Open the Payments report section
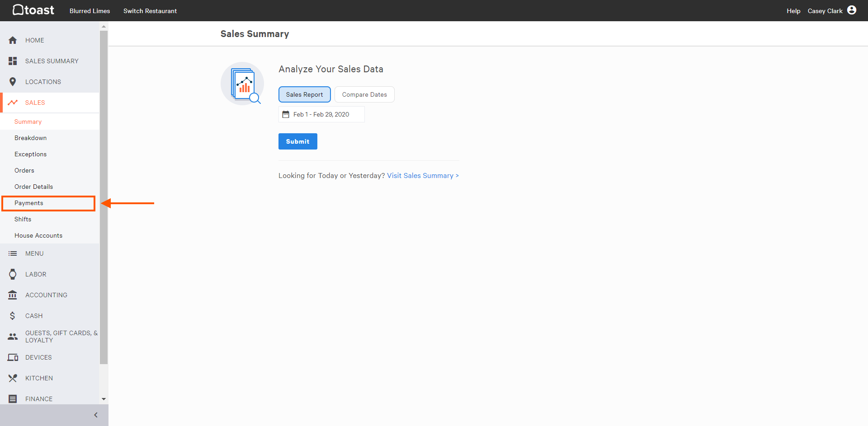The height and width of the screenshot is (426, 868). click(28, 203)
